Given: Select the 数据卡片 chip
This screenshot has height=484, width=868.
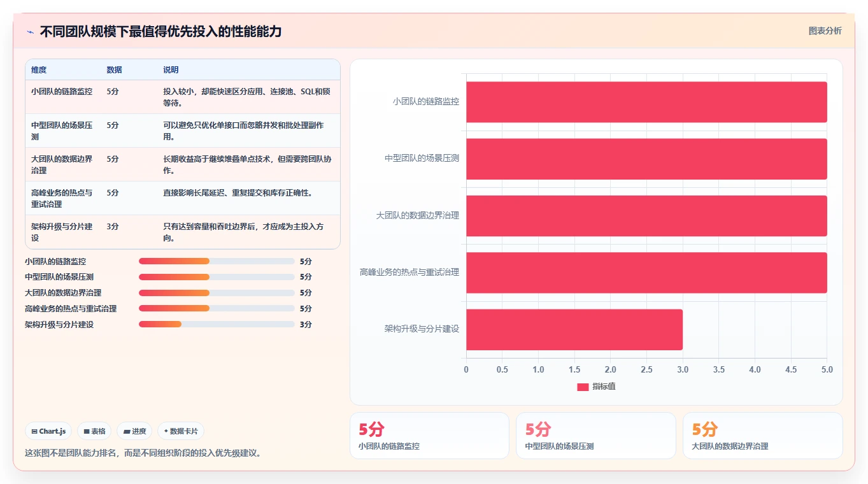Looking at the screenshot, I should click(x=181, y=431).
